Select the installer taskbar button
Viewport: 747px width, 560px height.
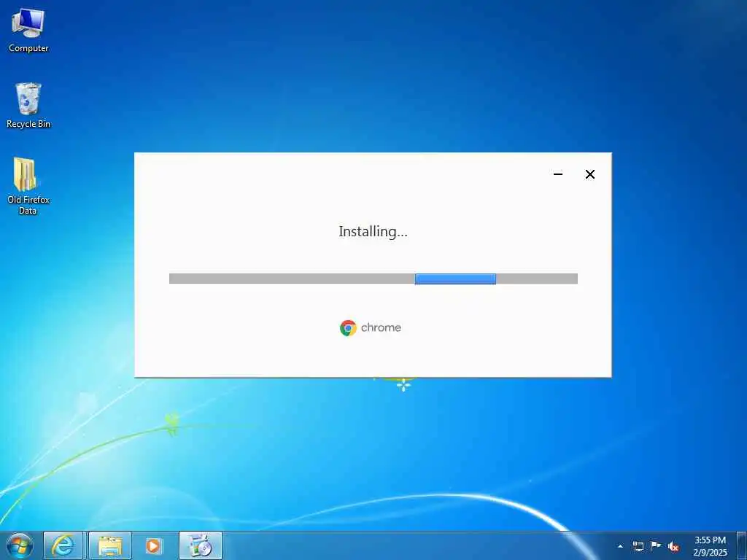pyautogui.click(x=200, y=546)
